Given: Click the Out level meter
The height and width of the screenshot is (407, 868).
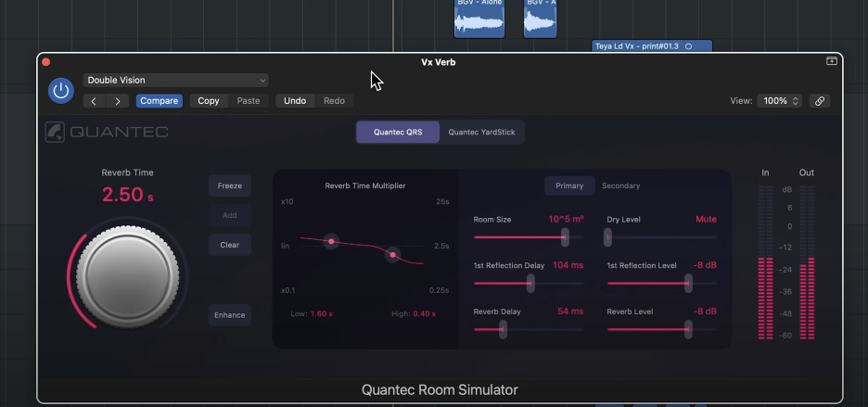Looking at the screenshot, I should coord(807,262).
